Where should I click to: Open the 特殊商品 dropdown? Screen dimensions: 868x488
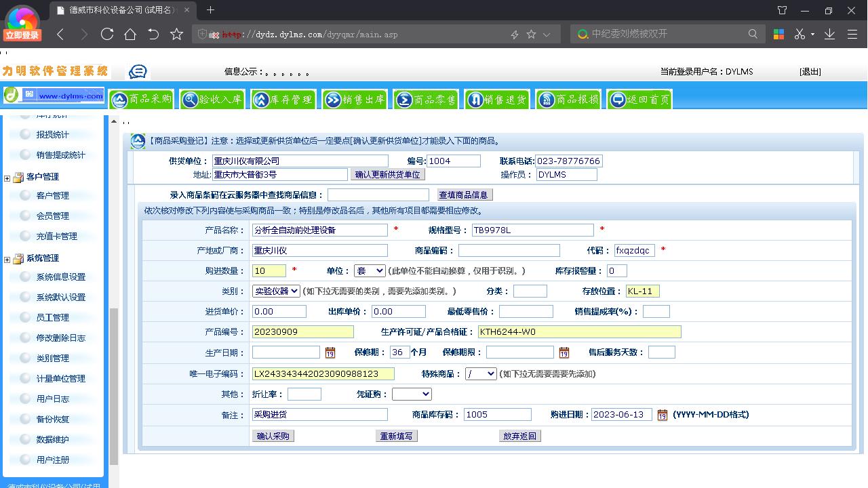(481, 373)
